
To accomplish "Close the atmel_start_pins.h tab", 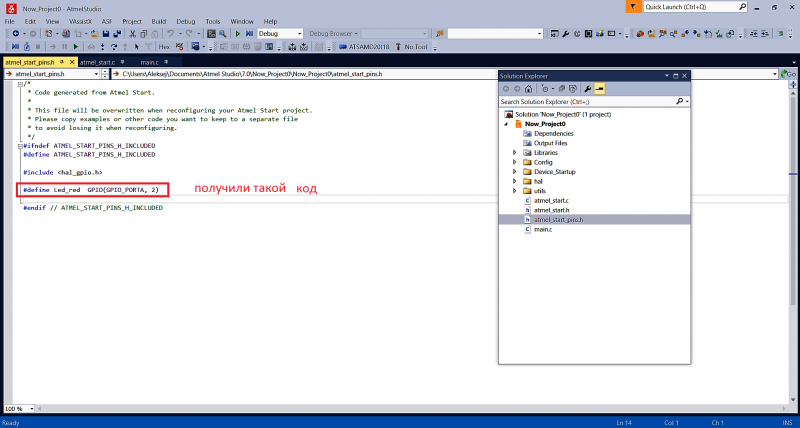I will (72, 62).
